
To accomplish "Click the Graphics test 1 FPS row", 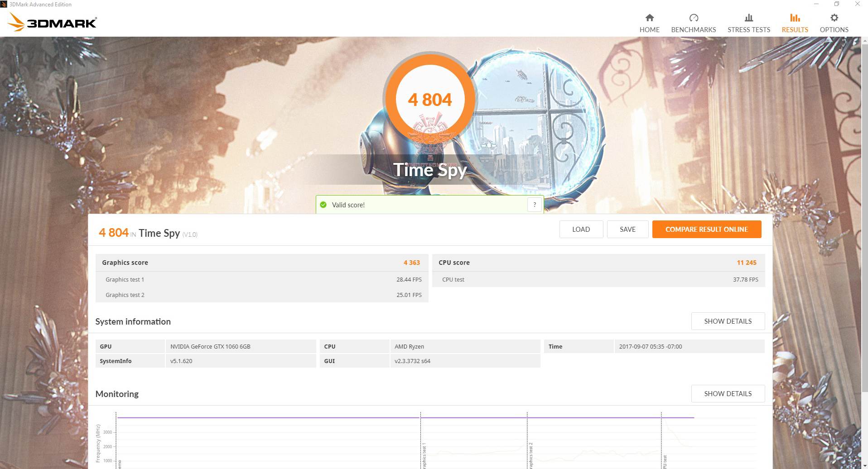I will tap(261, 279).
